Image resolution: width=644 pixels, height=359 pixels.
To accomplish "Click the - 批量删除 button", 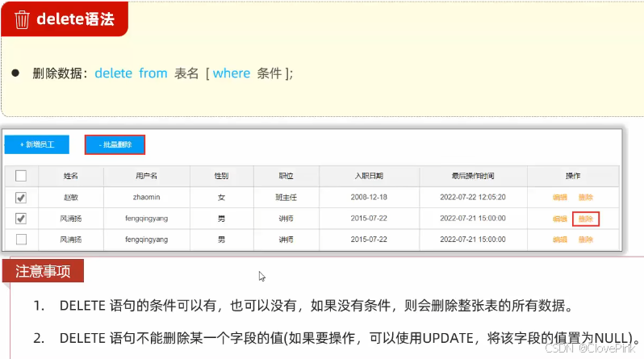I will (115, 144).
